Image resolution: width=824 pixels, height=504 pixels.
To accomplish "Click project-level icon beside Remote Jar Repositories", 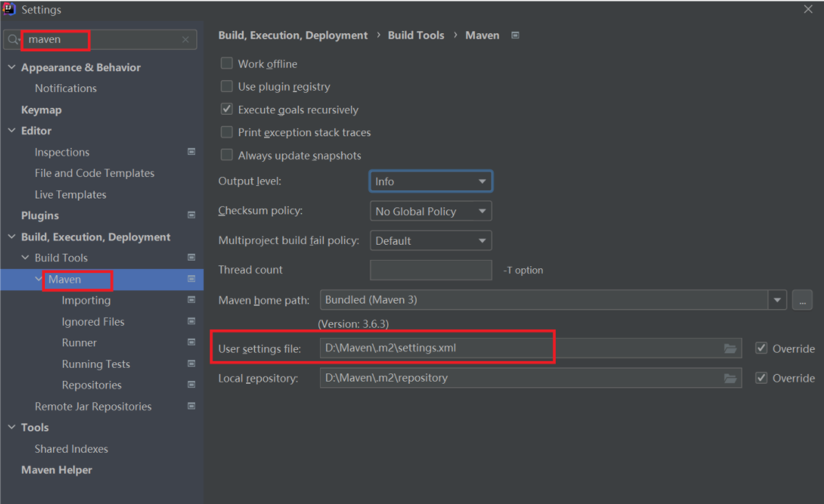I will click(x=191, y=407).
